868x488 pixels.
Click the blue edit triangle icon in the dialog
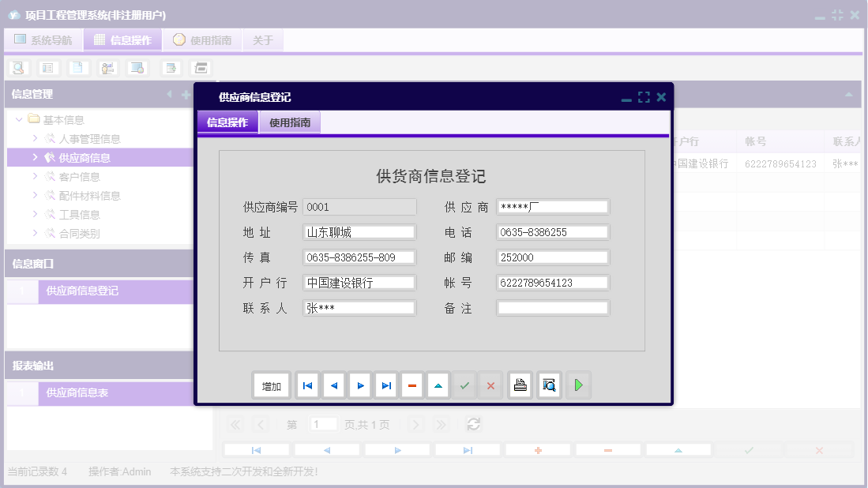pyautogui.click(x=438, y=385)
